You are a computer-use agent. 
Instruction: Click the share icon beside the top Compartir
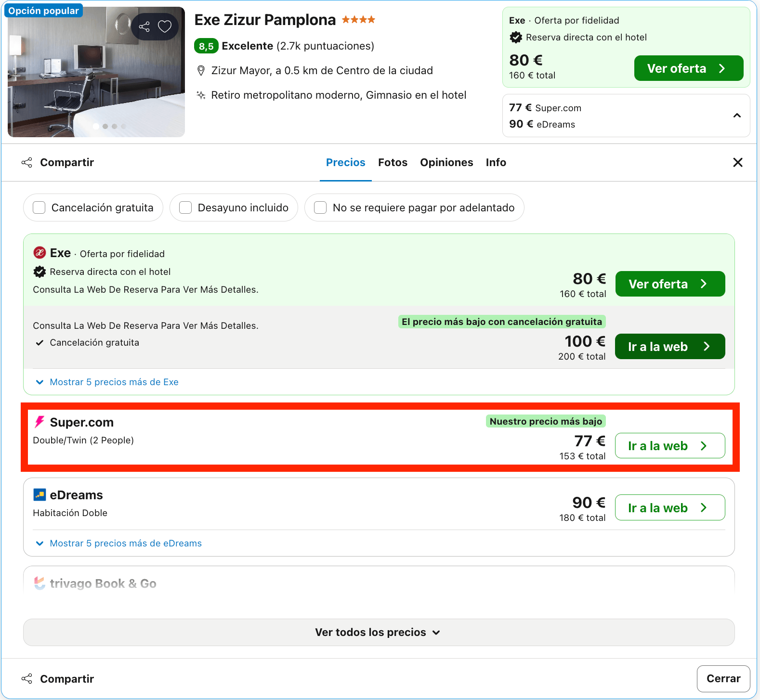pos(27,162)
